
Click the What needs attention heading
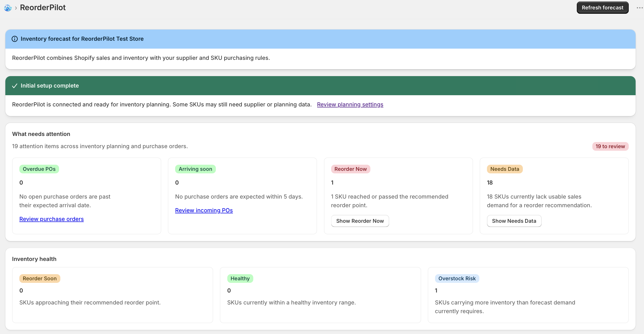[x=41, y=134]
